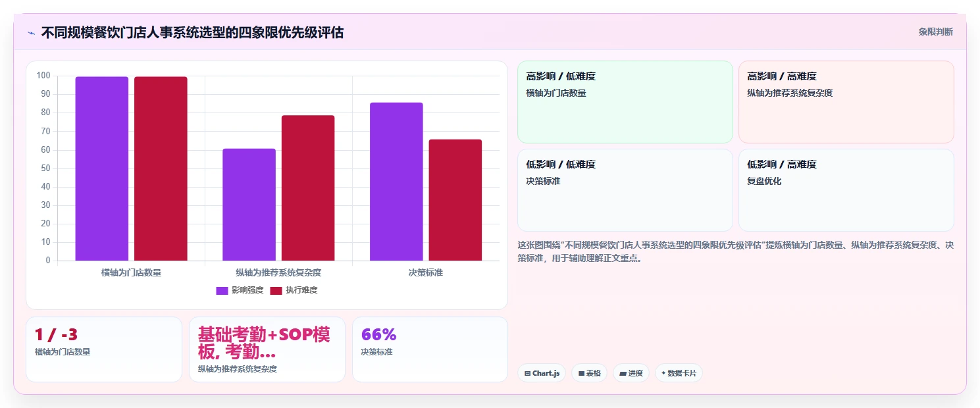Image resolution: width=980 pixels, height=408 pixels.
Task: Select the 数据卡片 tag chip
Action: tap(679, 373)
